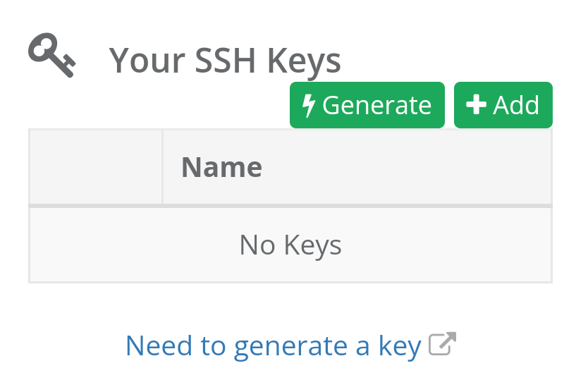The width and height of the screenshot is (576, 392).
Task: Click the blank first column header
Action: [x=96, y=167]
